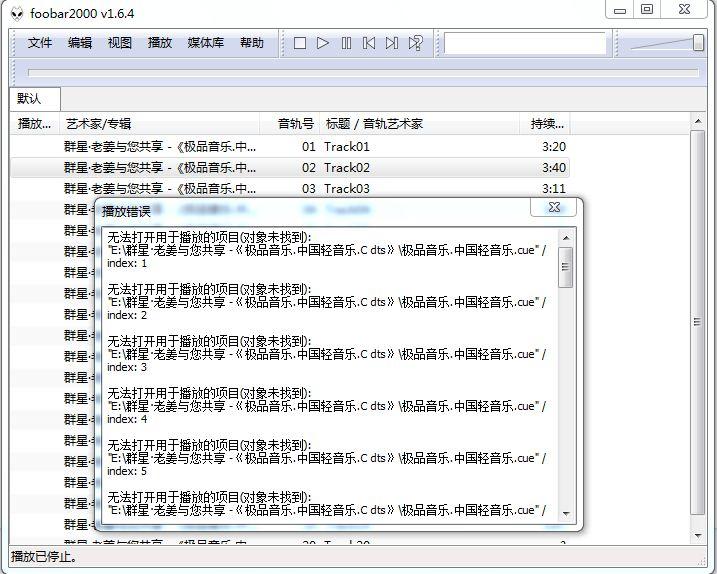Sort by 持续... column header
This screenshot has width=717, height=574.
(x=545, y=123)
